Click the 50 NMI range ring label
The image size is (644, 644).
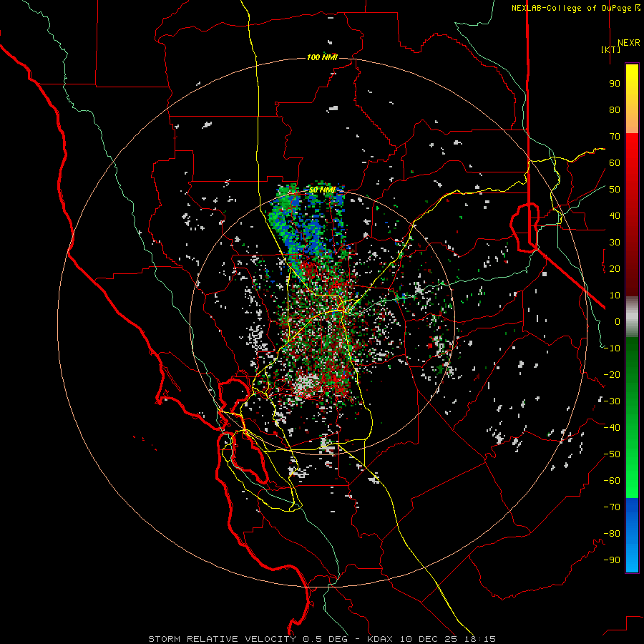[x=323, y=190]
